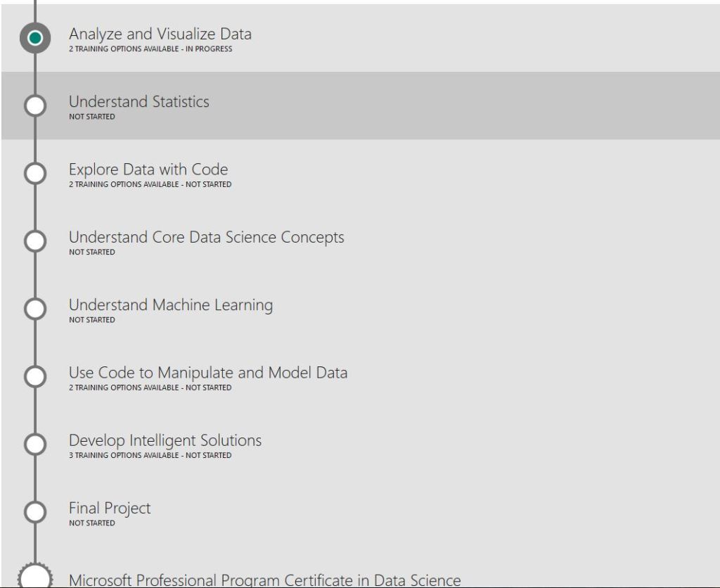Select the Understand Core Data Science Concepts circle
Image resolution: width=720 pixels, height=588 pixels.
point(35,241)
